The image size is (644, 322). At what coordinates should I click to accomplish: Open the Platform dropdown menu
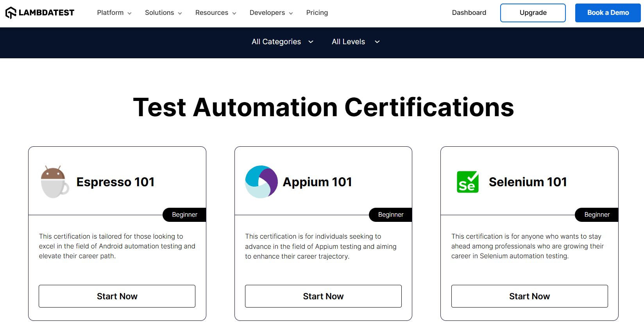pos(114,13)
